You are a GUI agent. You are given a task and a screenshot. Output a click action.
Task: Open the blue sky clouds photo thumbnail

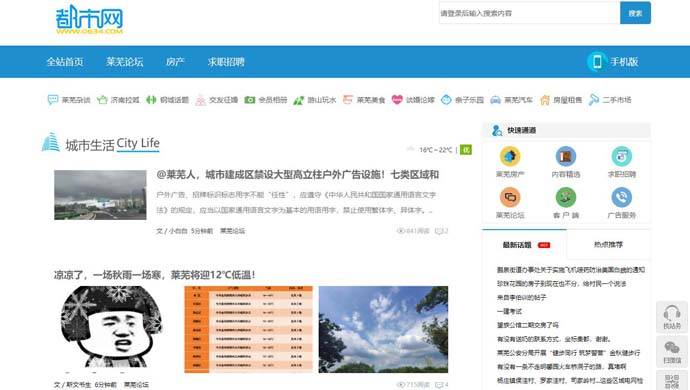[383, 329]
